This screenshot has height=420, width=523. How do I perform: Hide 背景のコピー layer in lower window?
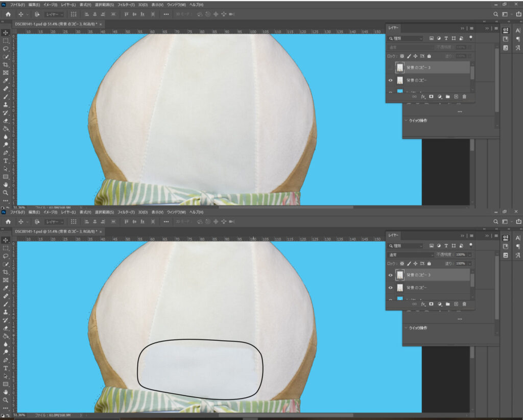(391, 288)
